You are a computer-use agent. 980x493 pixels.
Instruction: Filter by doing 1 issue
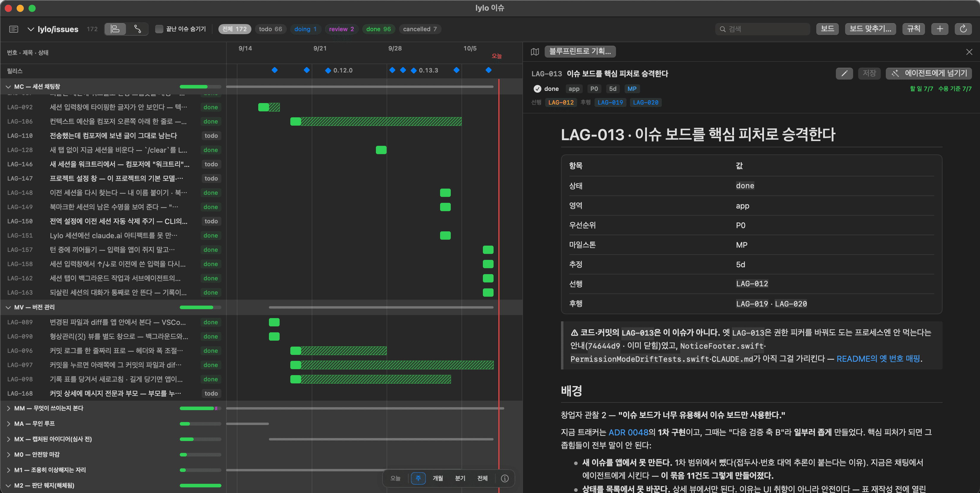point(305,29)
